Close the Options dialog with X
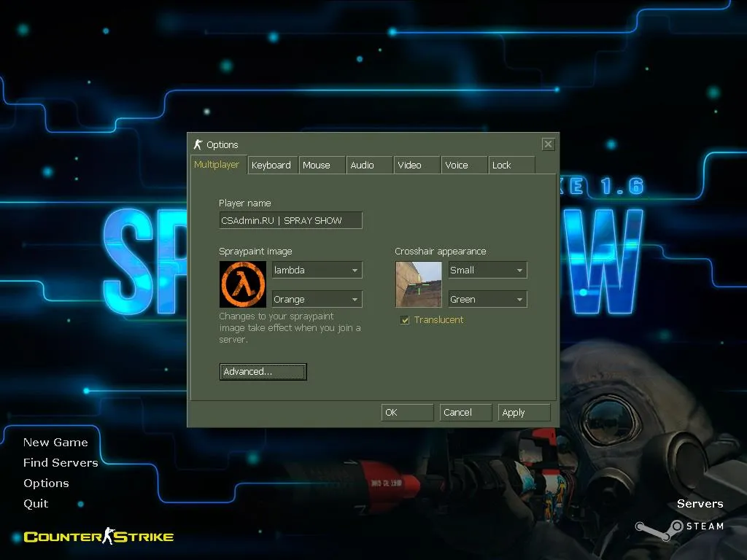This screenshot has height=560, width=747. click(x=548, y=144)
